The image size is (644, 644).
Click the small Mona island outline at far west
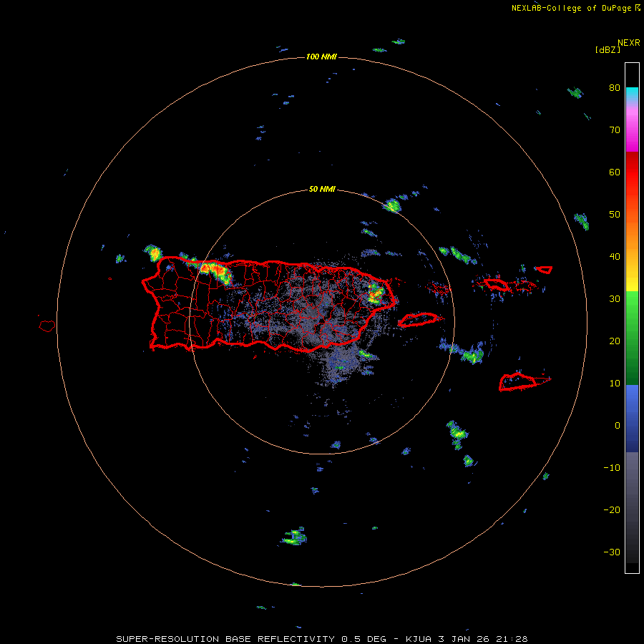(x=47, y=326)
